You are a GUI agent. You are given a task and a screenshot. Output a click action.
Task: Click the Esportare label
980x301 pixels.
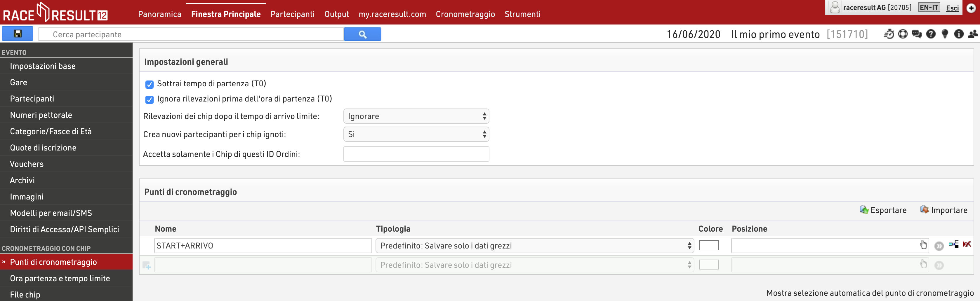888,210
